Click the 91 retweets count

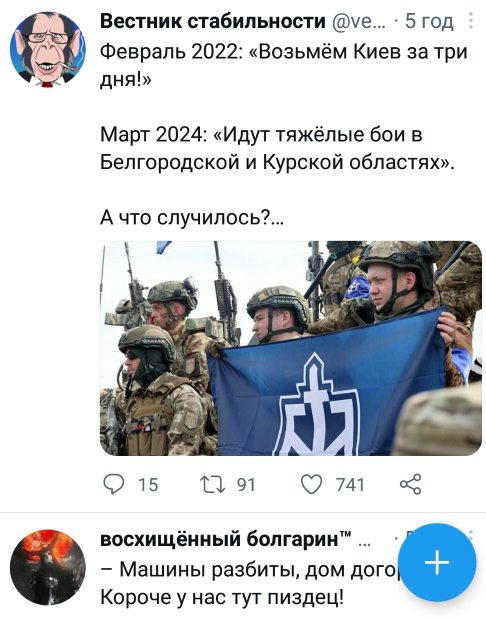click(x=246, y=485)
